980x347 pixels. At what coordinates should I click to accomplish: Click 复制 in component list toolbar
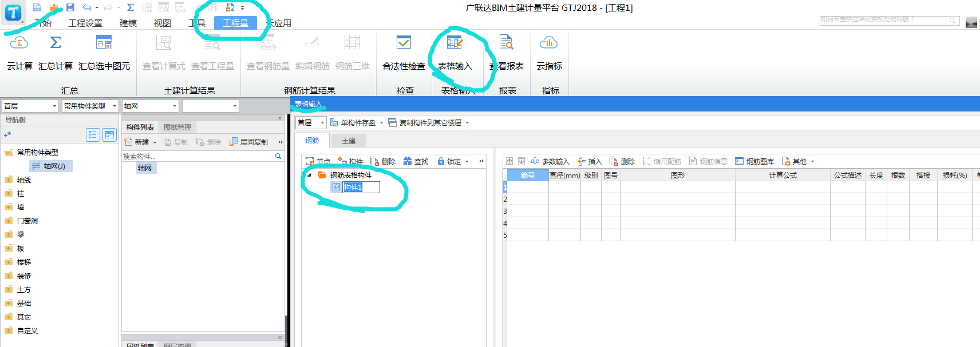click(x=176, y=142)
